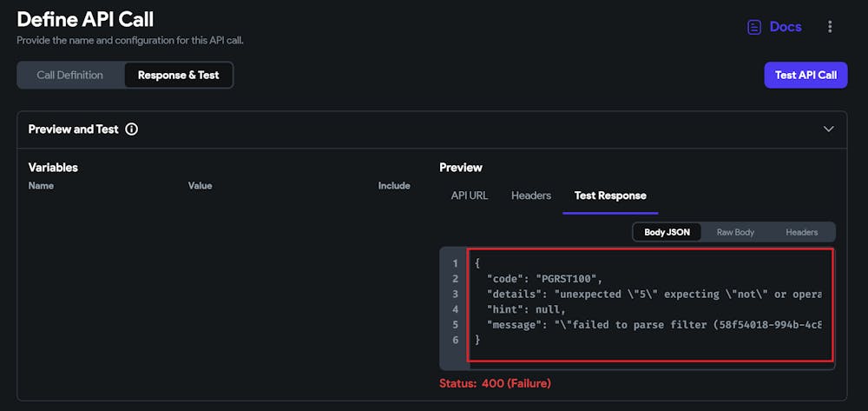Open the three-dot more options menu
This screenshot has width=868, height=411.
click(830, 27)
